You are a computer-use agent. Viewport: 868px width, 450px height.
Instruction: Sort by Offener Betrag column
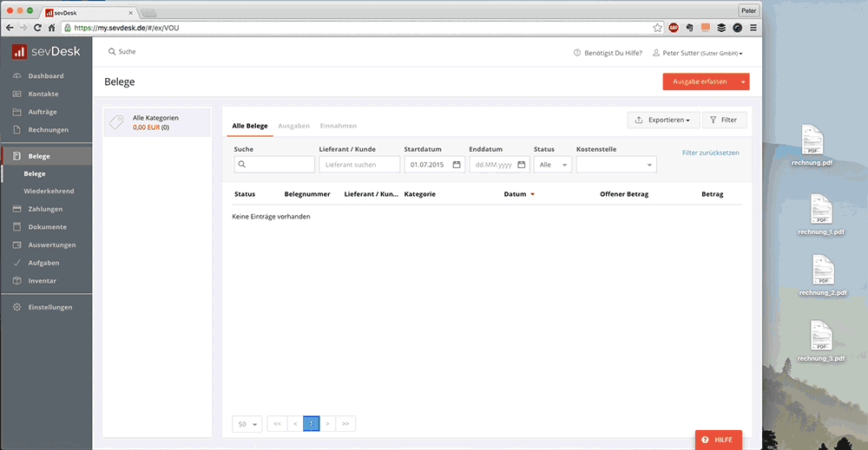[624, 194]
